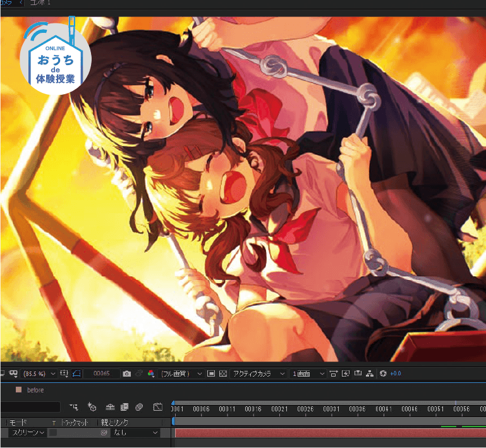Toggle fast previews button
Image resolution: width=486 pixels, height=448 pixels.
click(346, 373)
